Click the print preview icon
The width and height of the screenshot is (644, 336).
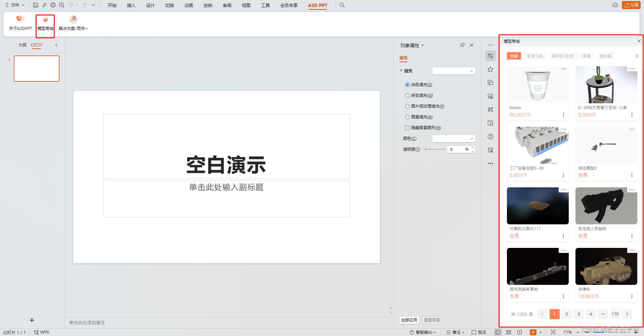click(x=62, y=5)
